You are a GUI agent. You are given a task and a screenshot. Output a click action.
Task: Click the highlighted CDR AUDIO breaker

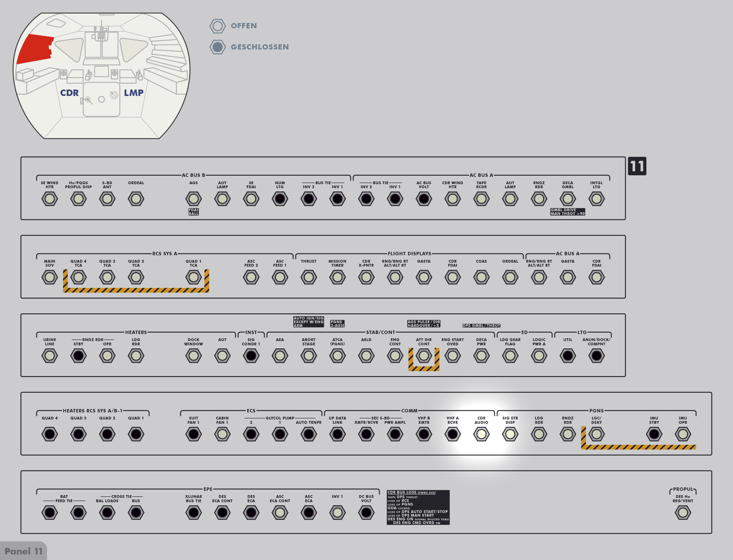[x=481, y=434]
